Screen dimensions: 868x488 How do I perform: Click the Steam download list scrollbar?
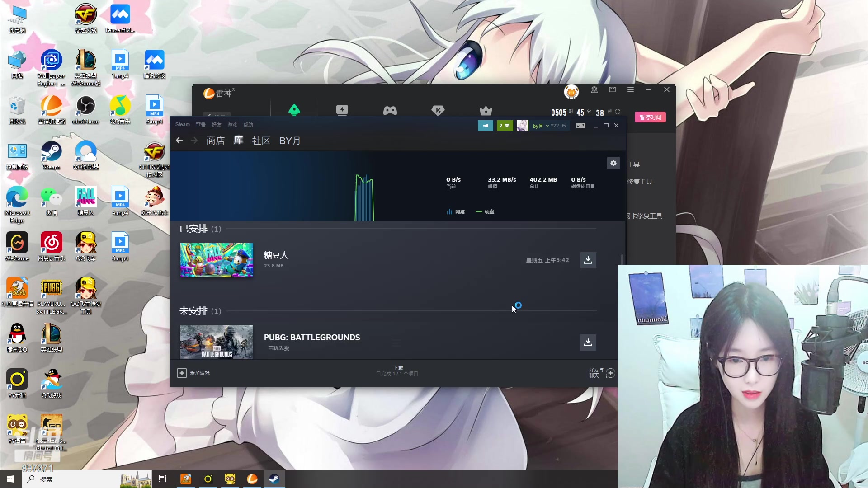pyautogui.click(x=622, y=259)
